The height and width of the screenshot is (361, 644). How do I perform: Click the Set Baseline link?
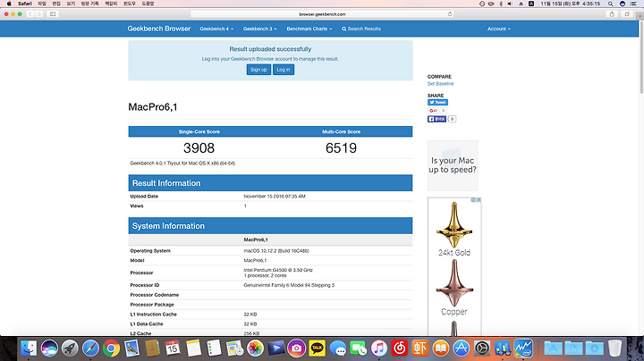click(x=440, y=84)
